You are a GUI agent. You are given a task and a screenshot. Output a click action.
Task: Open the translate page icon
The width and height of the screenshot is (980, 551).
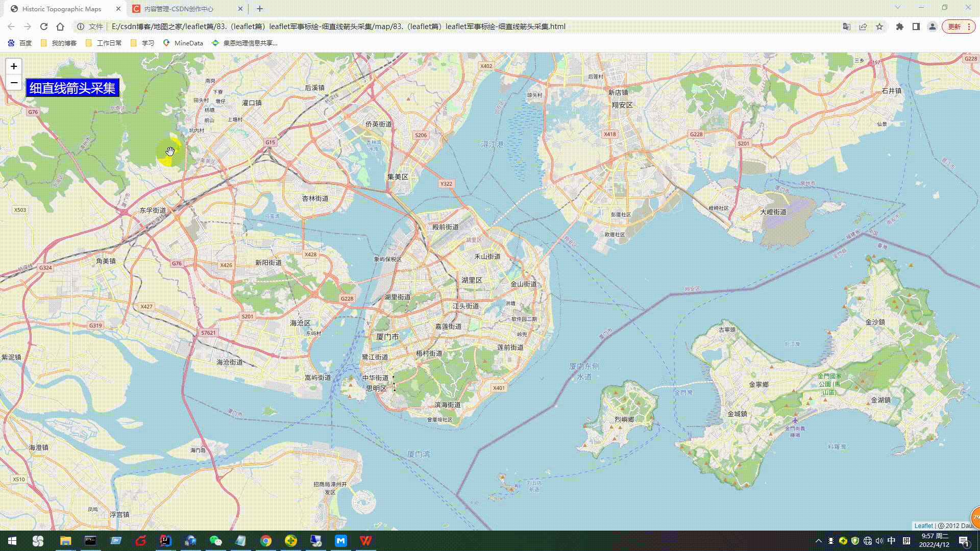point(847,27)
